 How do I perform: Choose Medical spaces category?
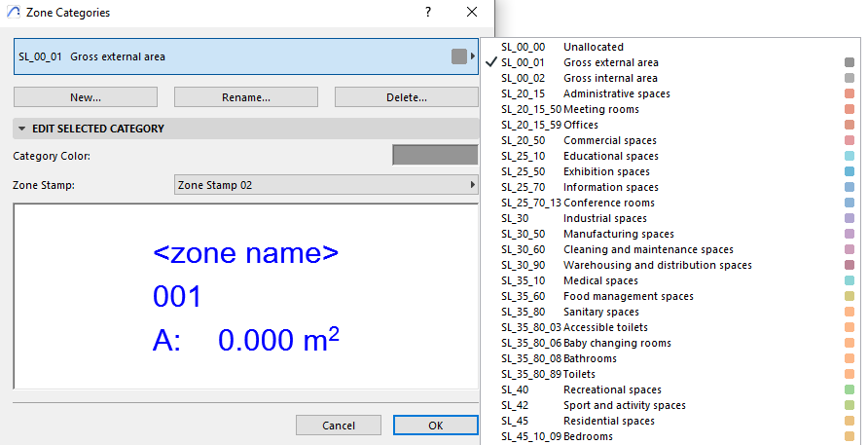(670, 280)
